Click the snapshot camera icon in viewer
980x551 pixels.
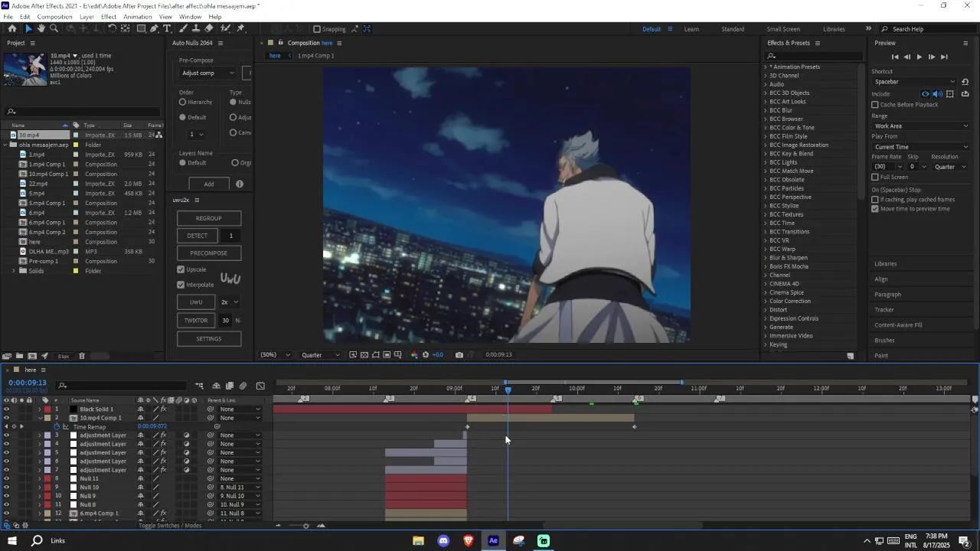click(459, 355)
